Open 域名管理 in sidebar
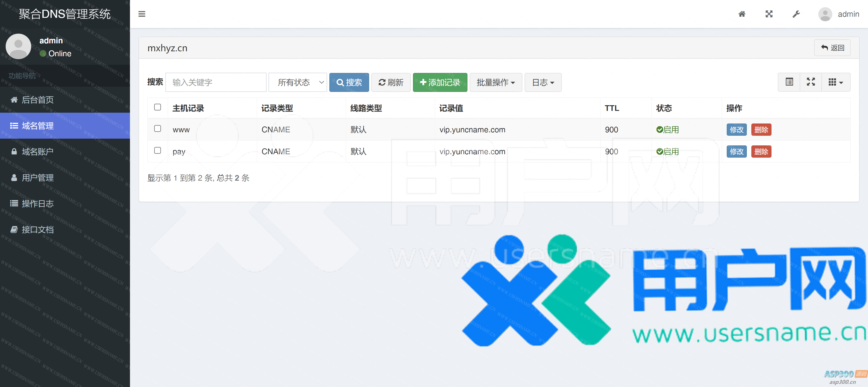This screenshot has height=387, width=868. tap(65, 126)
